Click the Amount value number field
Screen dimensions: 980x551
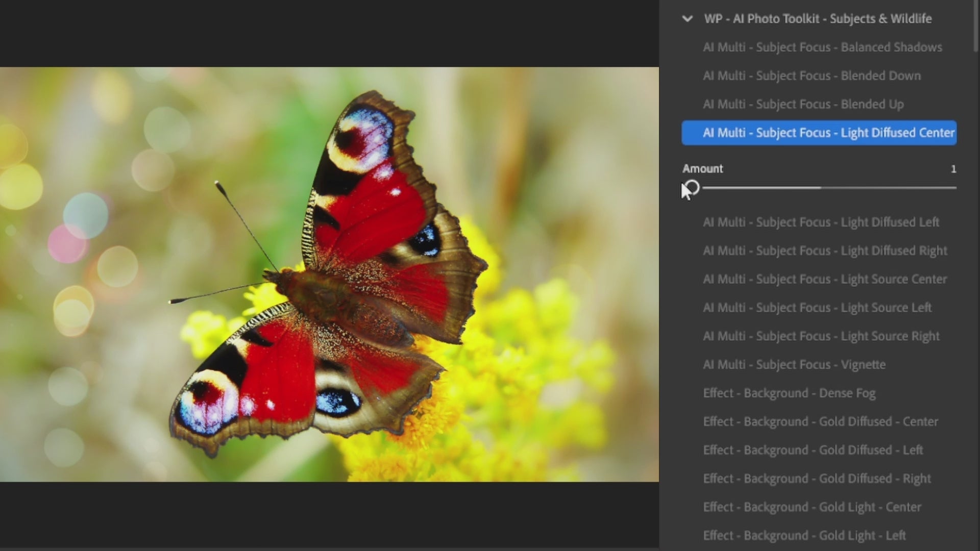953,169
